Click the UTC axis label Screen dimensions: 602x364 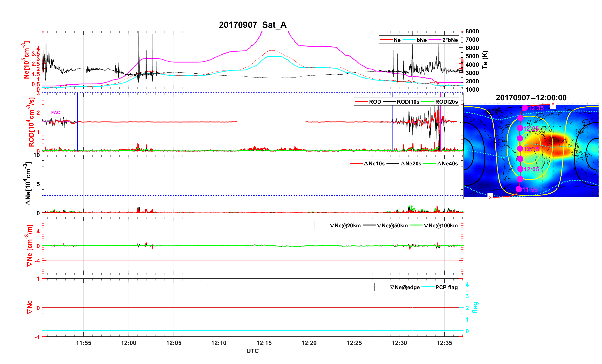[252, 351]
